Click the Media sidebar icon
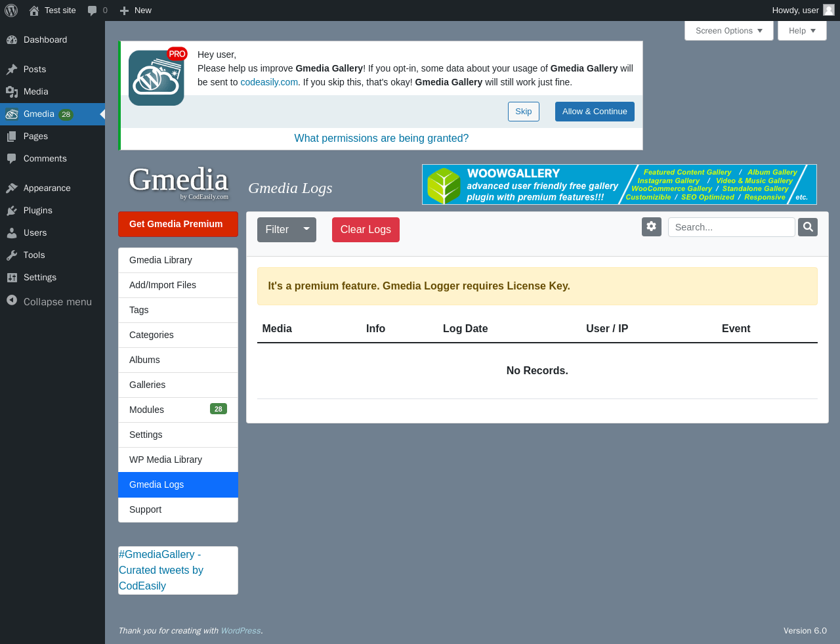Screen dimensions: 840x644 click(12, 91)
